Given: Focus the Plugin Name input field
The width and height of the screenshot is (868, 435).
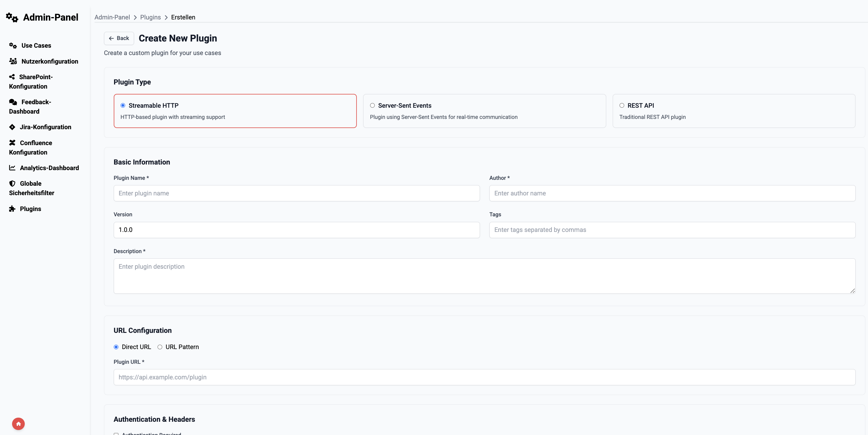Looking at the screenshot, I should pyautogui.click(x=296, y=193).
